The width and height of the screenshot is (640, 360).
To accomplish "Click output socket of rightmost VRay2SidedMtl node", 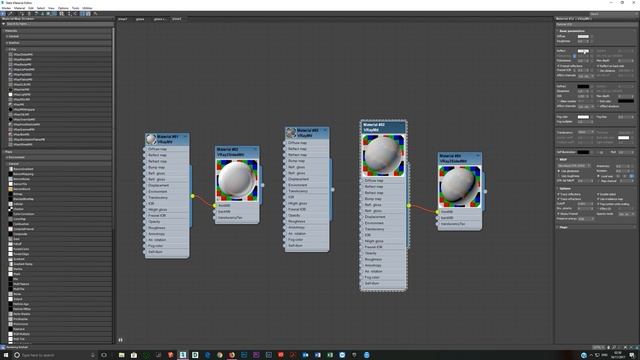I will (x=485, y=191).
